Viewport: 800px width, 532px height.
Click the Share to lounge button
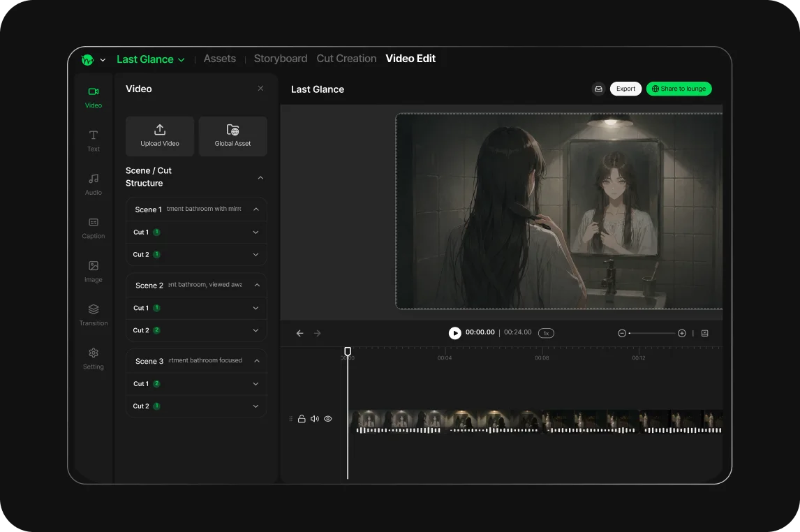tap(679, 89)
